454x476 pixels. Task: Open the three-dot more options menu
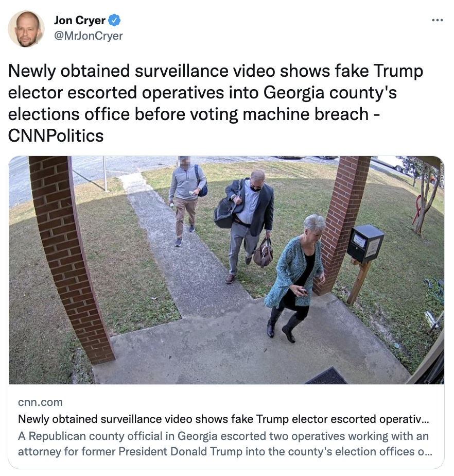pos(437,20)
